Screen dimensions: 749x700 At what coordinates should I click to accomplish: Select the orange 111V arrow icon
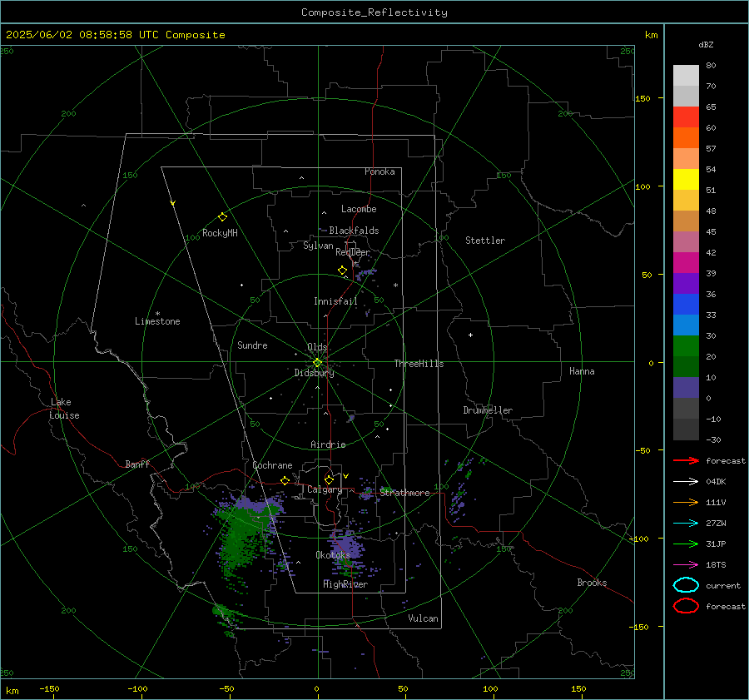[x=686, y=502]
